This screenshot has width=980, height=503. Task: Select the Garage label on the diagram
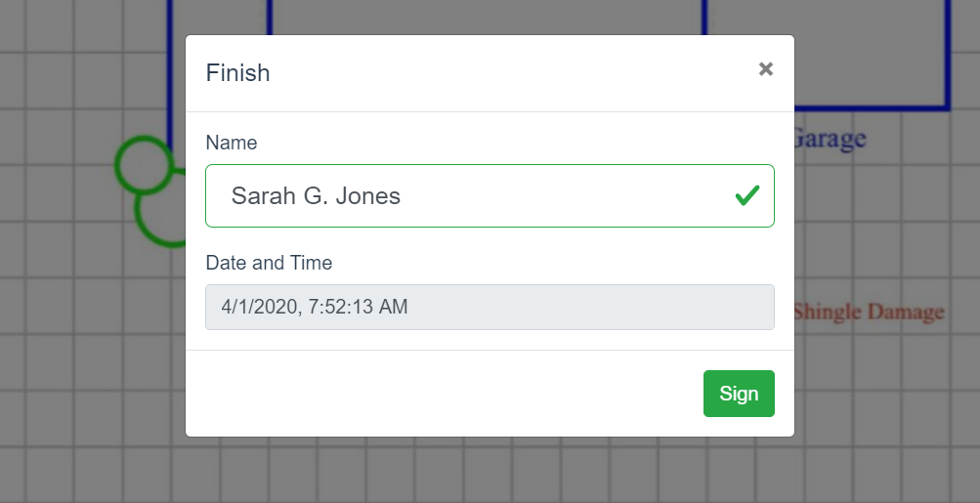click(830, 139)
